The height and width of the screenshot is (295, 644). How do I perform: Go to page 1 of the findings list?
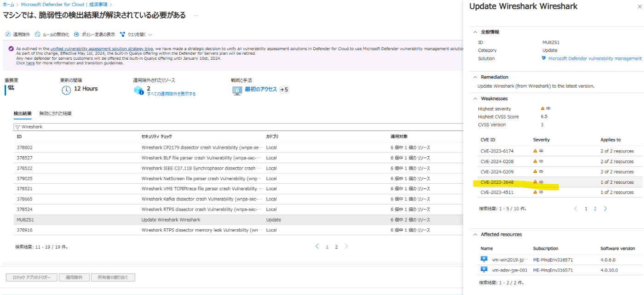click(x=328, y=247)
